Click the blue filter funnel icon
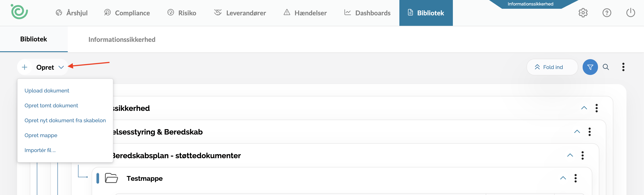Screen dimensions: 644x195 pos(590,67)
